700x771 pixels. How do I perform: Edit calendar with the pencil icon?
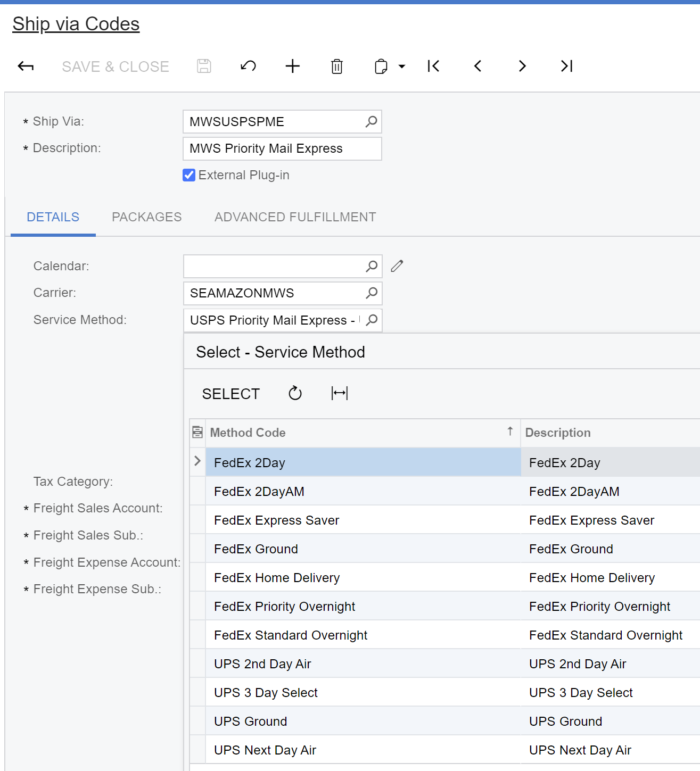pyautogui.click(x=397, y=266)
